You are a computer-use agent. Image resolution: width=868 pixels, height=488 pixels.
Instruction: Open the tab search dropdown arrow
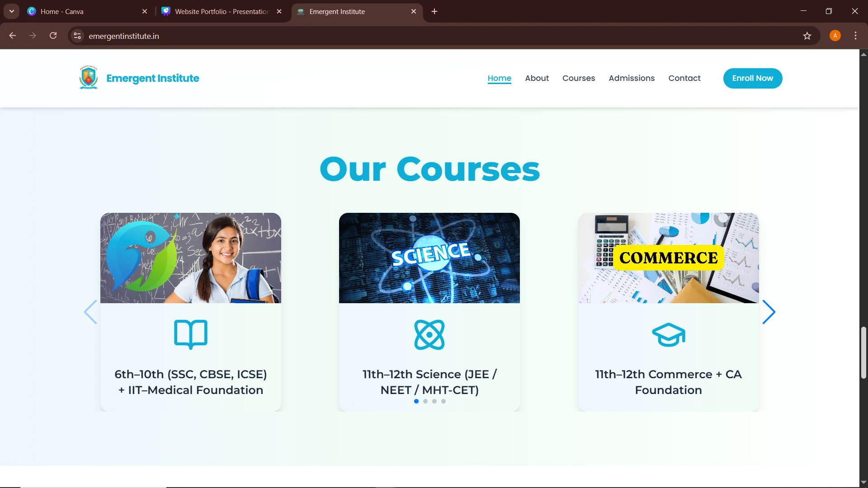pos(12,11)
